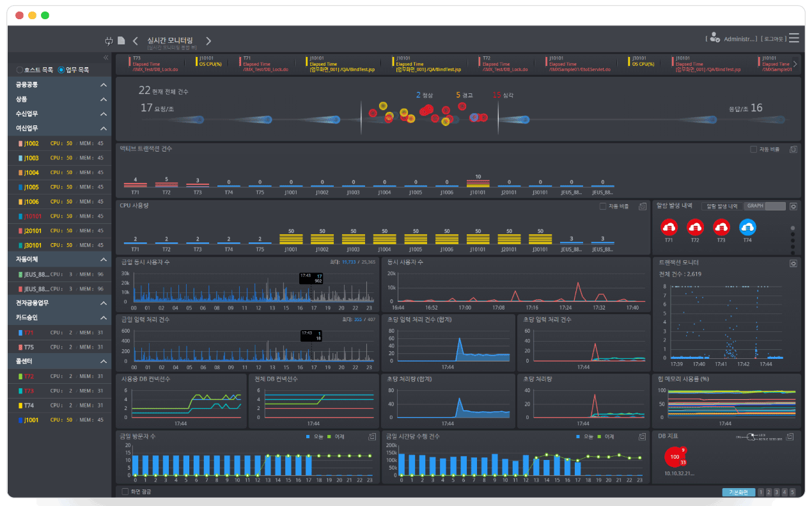This screenshot has height=506, width=812.
Task: Click the 로그아웃 logout link
Action: tap(774, 39)
